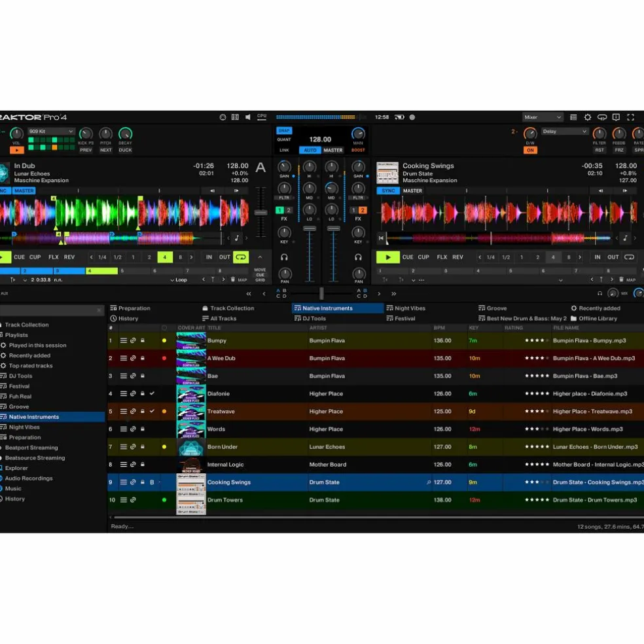Adjust the crossfader
This screenshot has width=644, height=644.
tap(321, 293)
